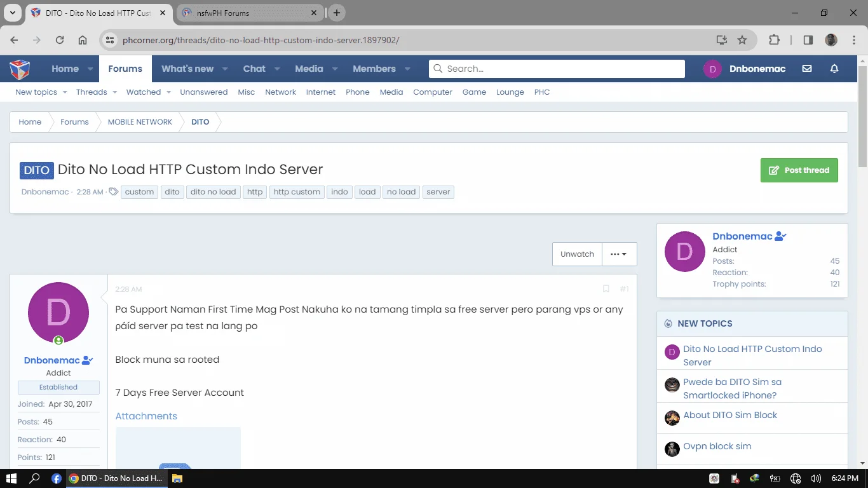Click the browser back arrow

pyautogui.click(x=15, y=40)
